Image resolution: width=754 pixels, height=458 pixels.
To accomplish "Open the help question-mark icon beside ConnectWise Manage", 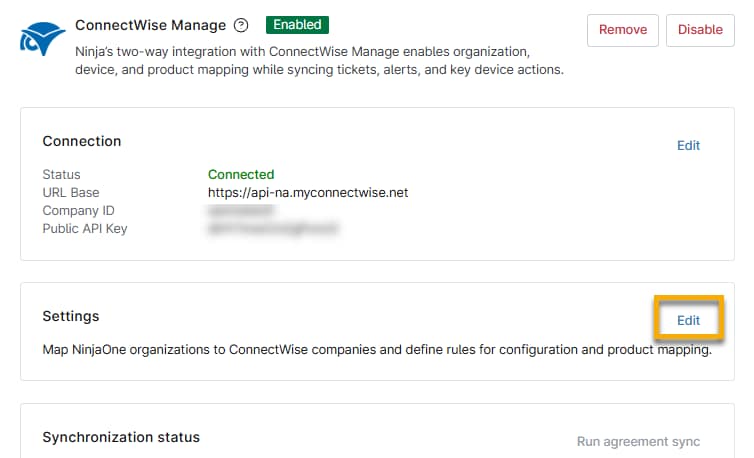I will pyautogui.click(x=241, y=25).
